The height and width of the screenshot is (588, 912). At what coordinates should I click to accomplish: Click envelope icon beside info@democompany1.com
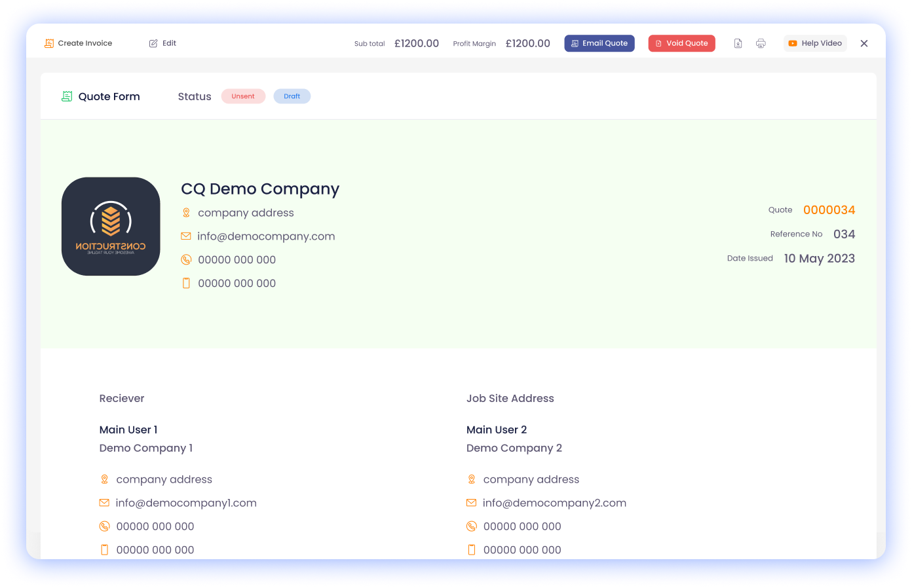(x=104, y=503)
